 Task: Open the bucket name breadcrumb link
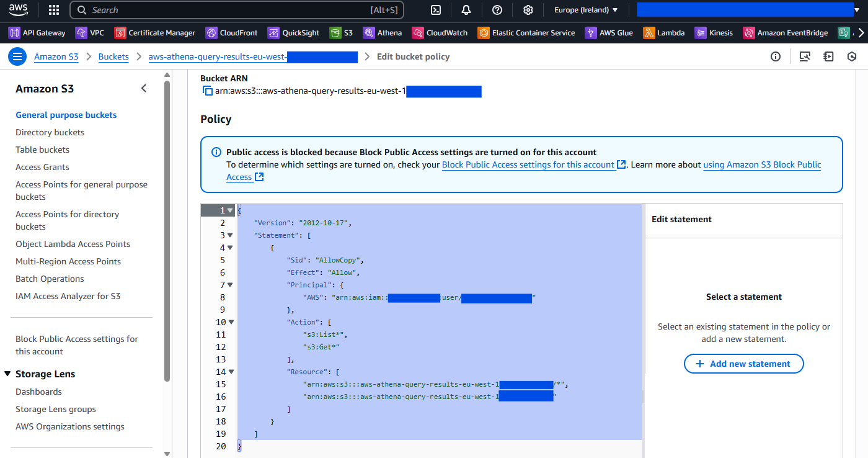[253, 56]
